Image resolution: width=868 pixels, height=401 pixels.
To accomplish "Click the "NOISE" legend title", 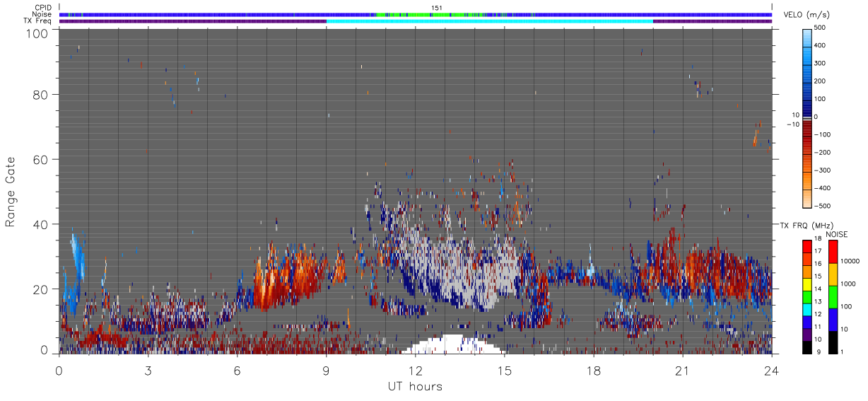I will click(x=836, y=234).
